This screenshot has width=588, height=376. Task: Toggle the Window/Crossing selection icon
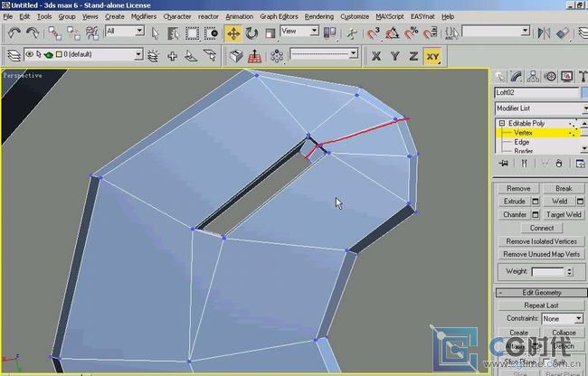[x=211, y=33]
